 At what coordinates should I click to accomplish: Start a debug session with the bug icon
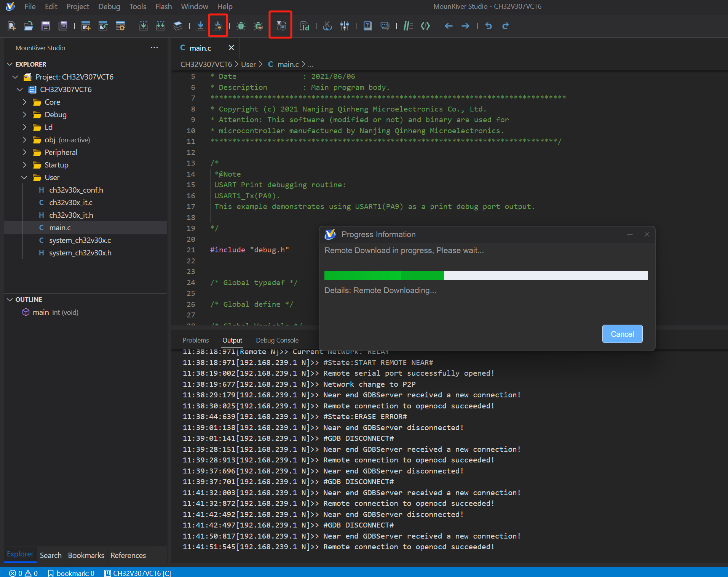(x=241, y=26)
